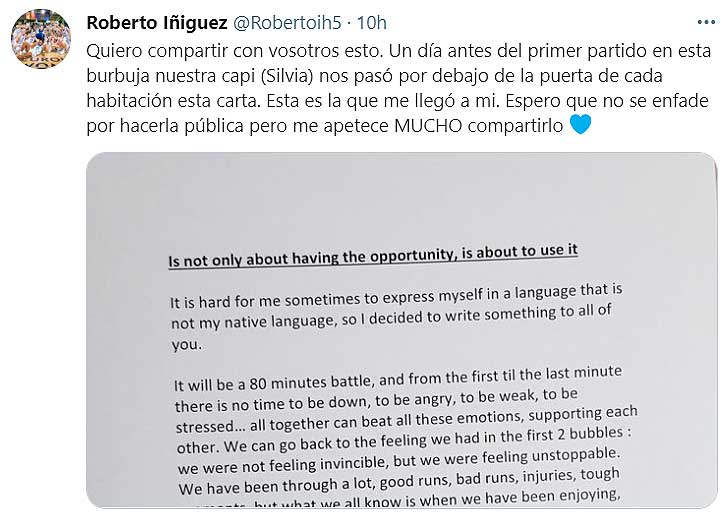Click the 'you.' line ending first letter paragraph

(x=187, y=344)
